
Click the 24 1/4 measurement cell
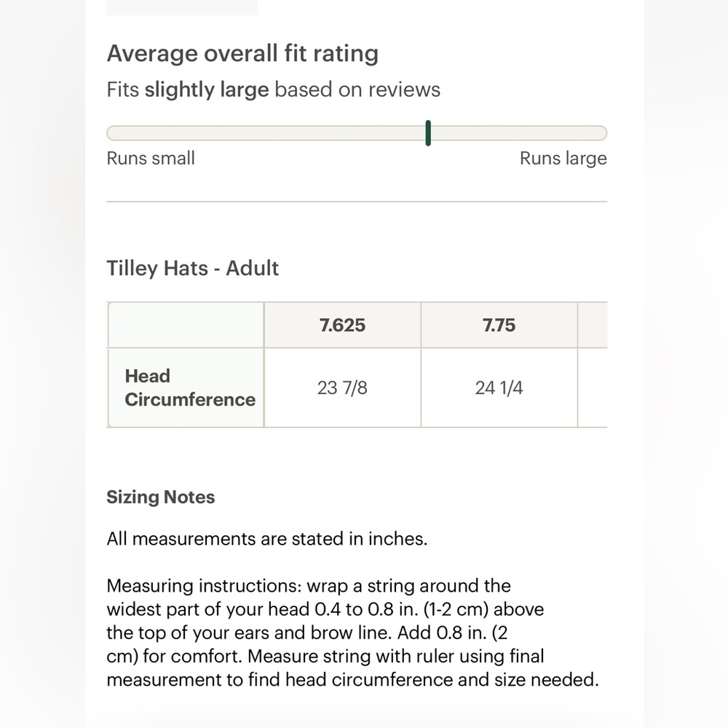[x=499, y=388]
